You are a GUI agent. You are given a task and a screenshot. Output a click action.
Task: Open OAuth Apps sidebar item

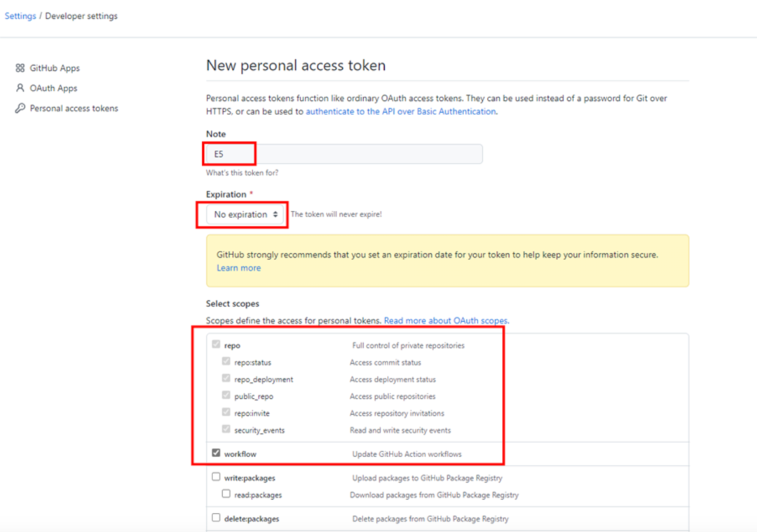53,88
